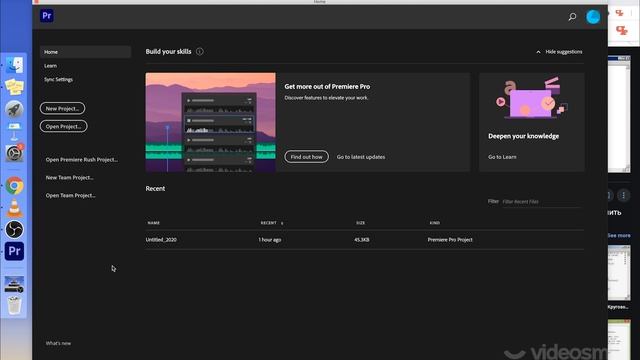640x360 pixels.
Task: Launch VLC cone icon in dock
Action: 14,208
